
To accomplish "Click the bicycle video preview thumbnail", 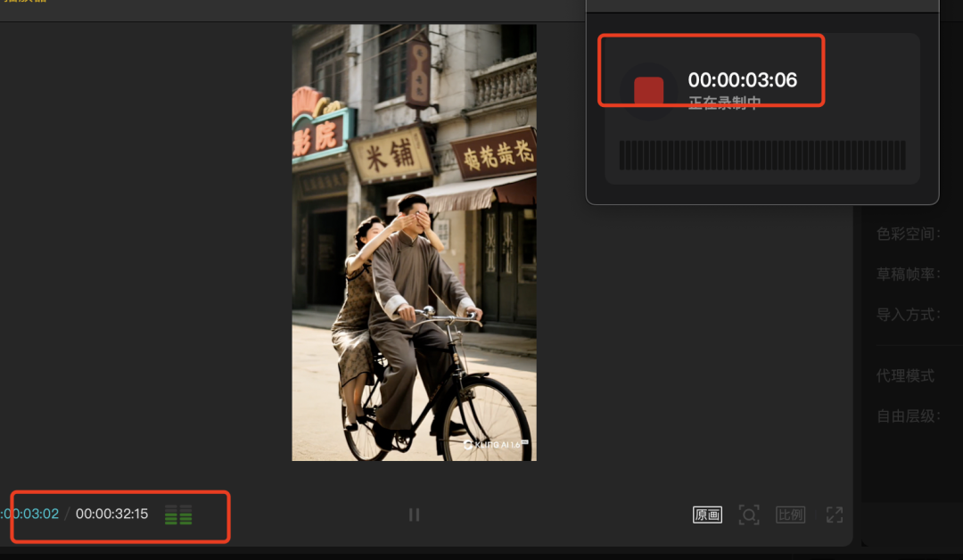I will coord(414,243).
